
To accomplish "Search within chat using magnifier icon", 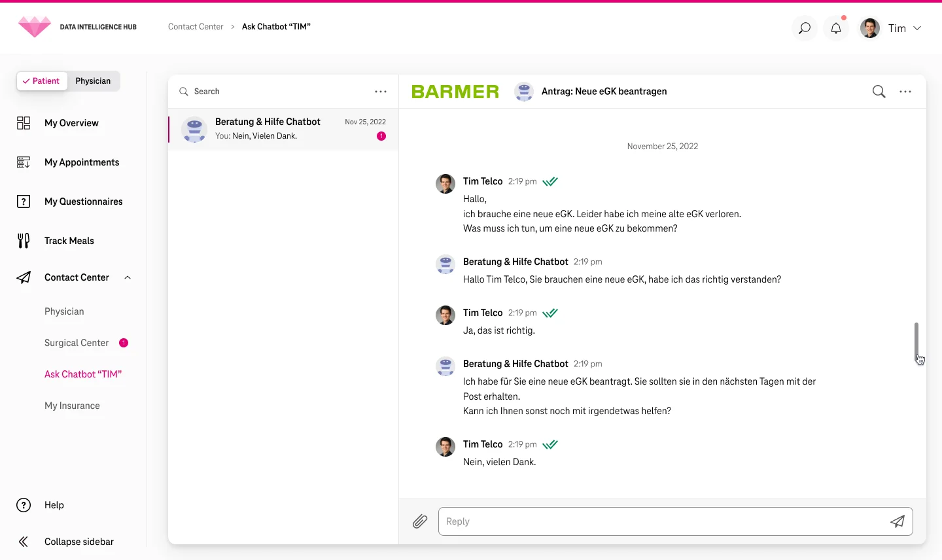I will coord(879,92).
